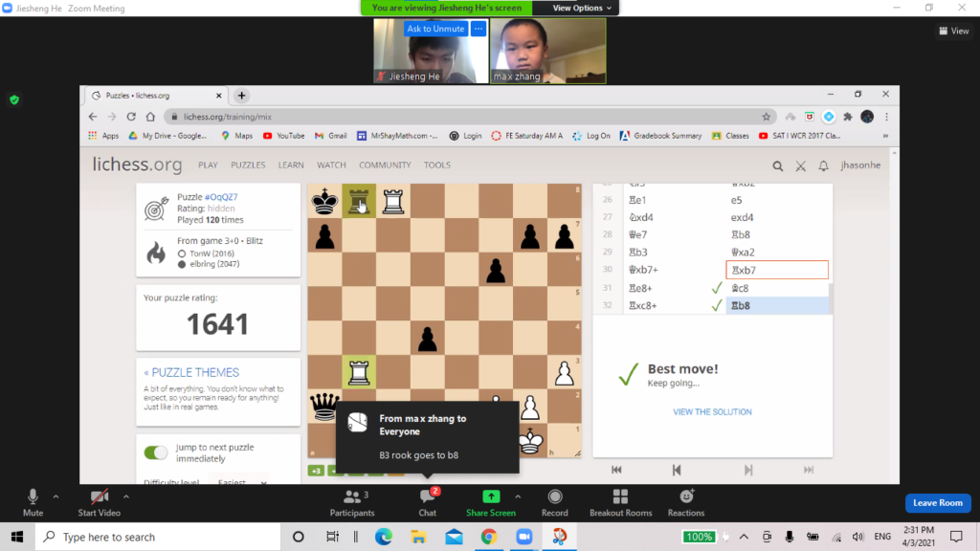Open the WATCH menu on lichess
The width and height of the screenshot is (980, 551).
click(x=331, y=165)
